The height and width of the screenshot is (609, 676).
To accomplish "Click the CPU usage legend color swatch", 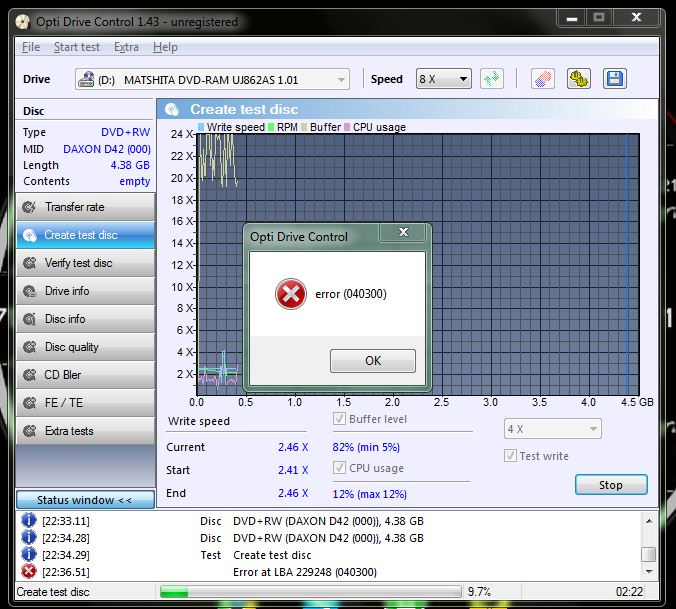I will [347, 127].
